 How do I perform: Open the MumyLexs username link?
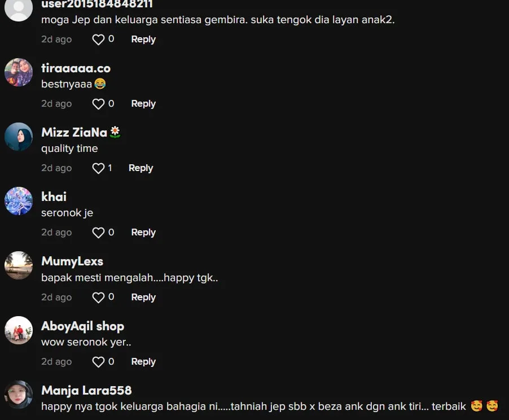pyautogui.click(x=72, y=261)
